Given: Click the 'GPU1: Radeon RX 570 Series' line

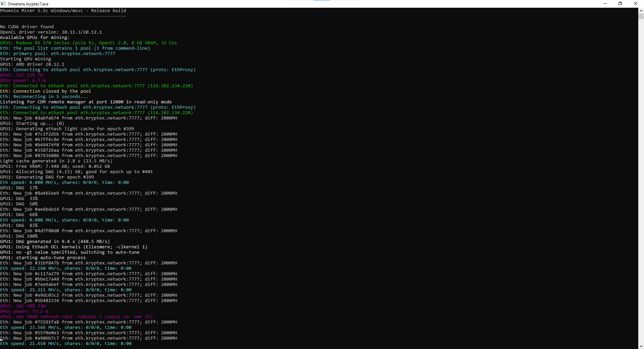Looking at the screenshot, I should point(89,43).
